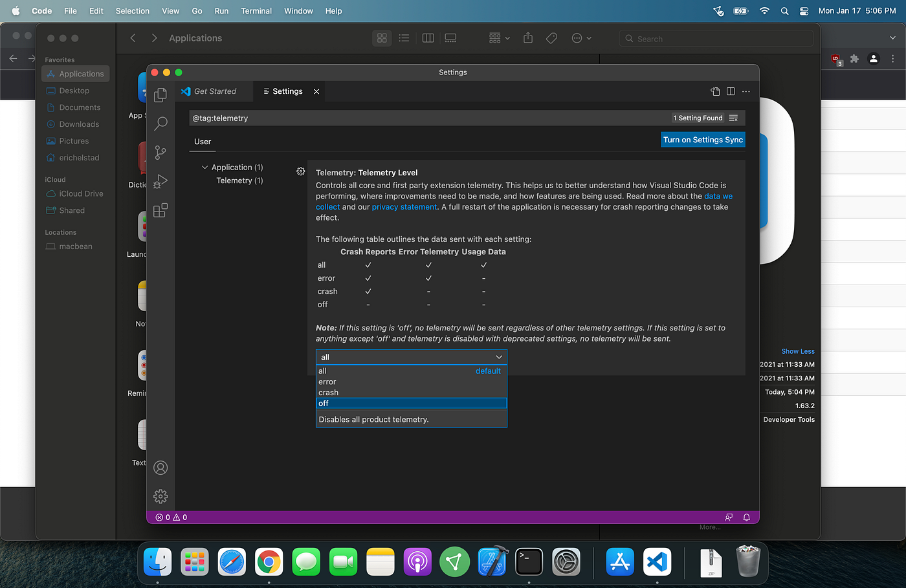Screen dimensions: 906x588
Task: Switch Finder to list view
Action: pyautogui.click(x=404, y=38)
